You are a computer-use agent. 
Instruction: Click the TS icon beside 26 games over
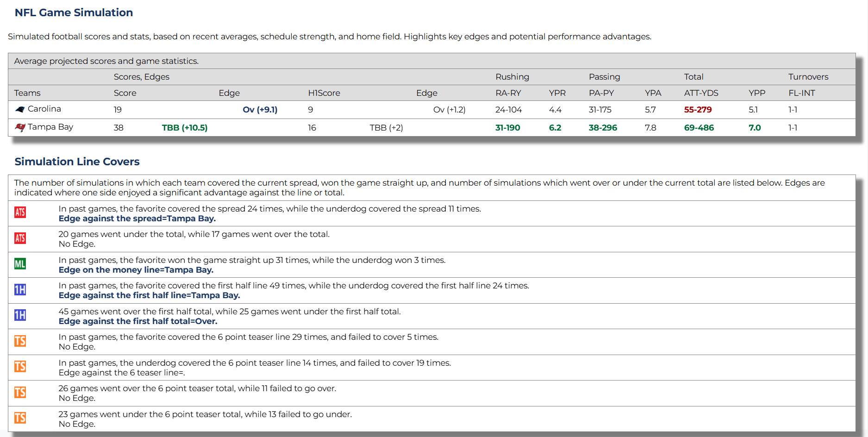[20, 393]
